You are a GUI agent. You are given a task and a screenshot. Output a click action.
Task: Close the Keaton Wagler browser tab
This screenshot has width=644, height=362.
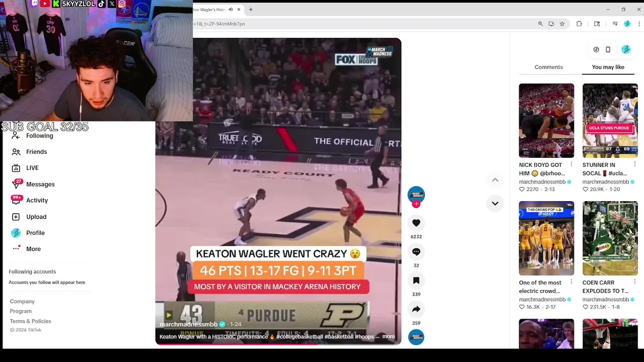pos(239,9)
